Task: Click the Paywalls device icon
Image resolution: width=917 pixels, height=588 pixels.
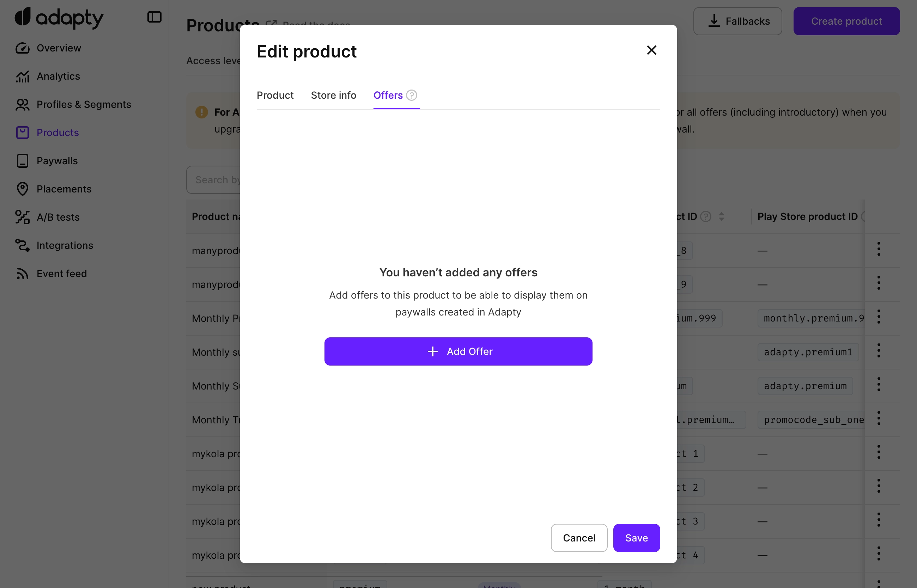Action: 23,161
